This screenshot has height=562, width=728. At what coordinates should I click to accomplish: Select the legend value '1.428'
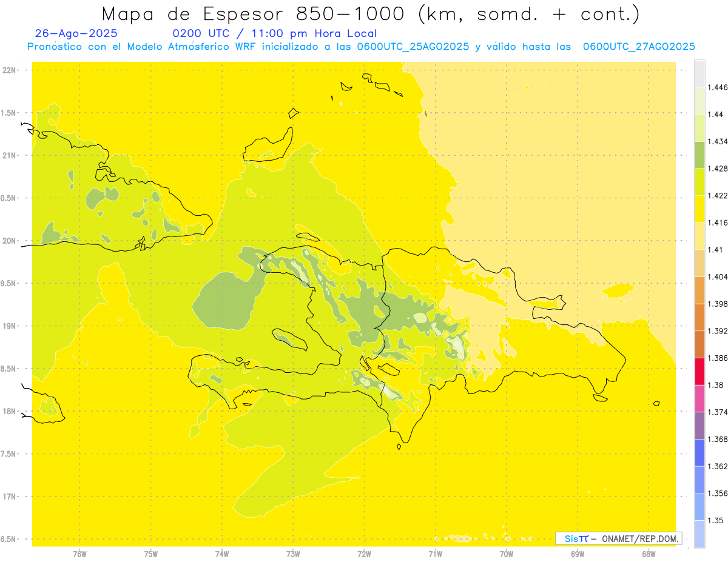719,169
